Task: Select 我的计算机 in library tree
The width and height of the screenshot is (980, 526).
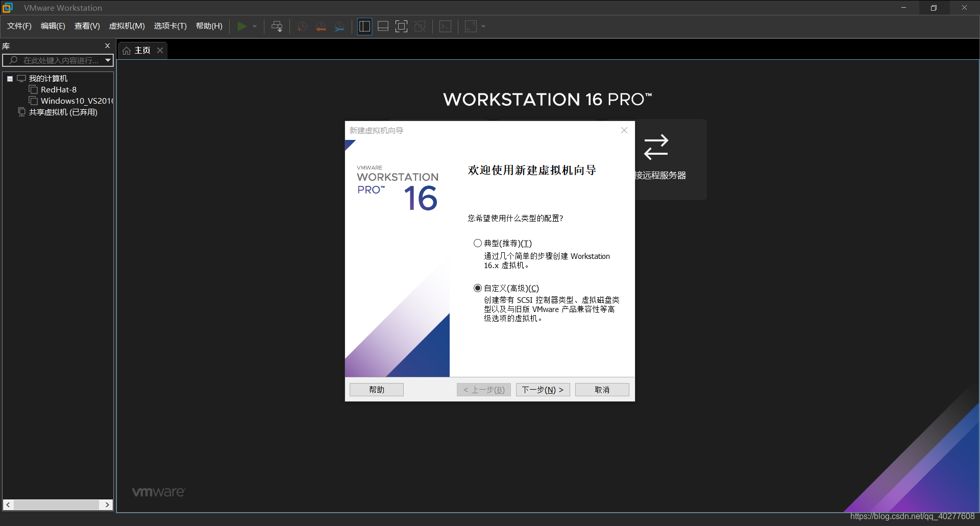Action: point(48,79)
